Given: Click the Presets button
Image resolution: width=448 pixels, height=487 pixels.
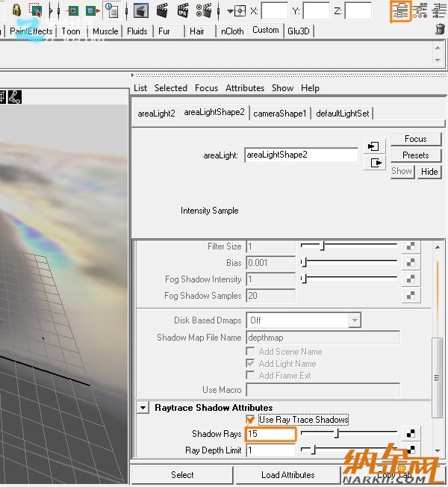Looking at the screenshot, I should point(415,155).
